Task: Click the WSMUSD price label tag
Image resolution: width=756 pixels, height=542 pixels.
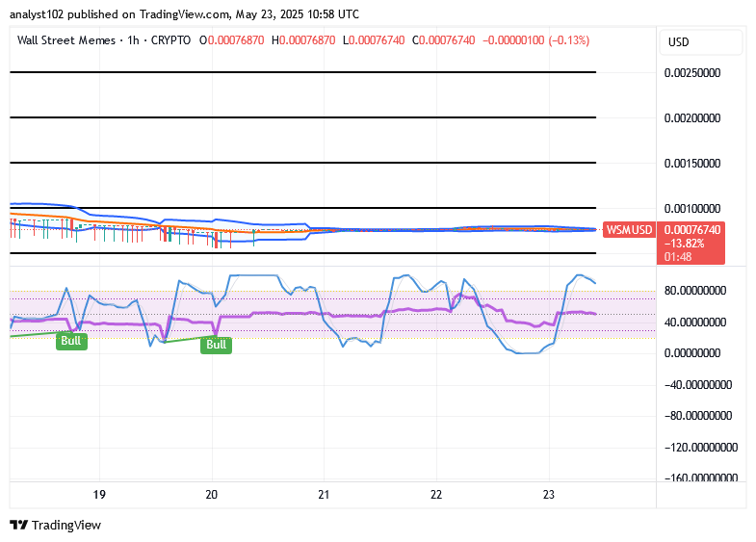Action: pos(629,230)
